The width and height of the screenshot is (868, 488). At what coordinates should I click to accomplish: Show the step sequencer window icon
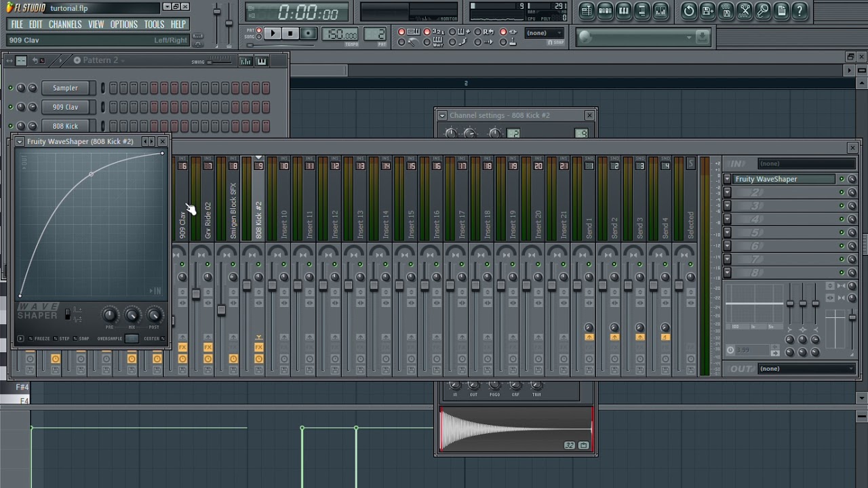(x=605, y=10)
